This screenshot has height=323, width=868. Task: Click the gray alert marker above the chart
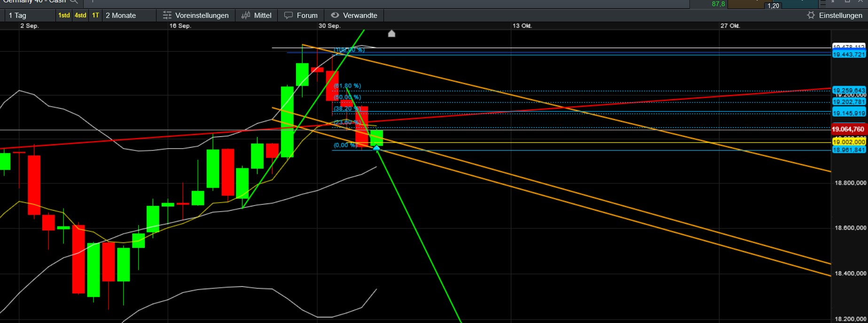391,33
